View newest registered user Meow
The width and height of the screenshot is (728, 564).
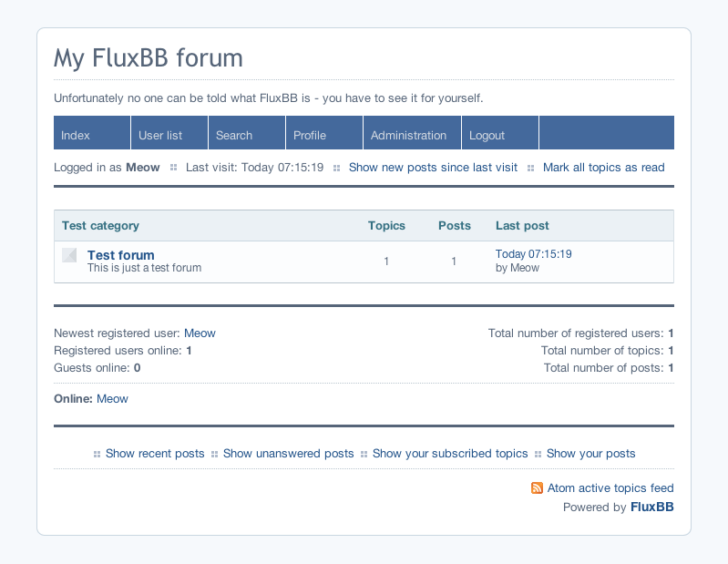(x=200, y=333)
